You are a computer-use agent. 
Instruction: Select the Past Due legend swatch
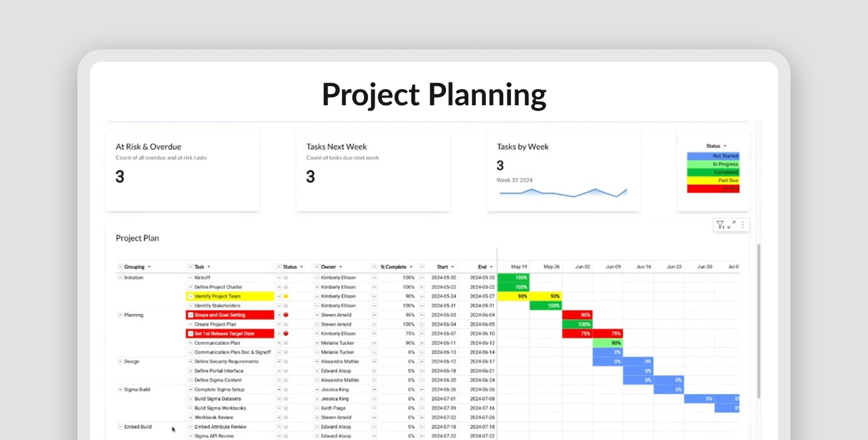pos(713,180)
